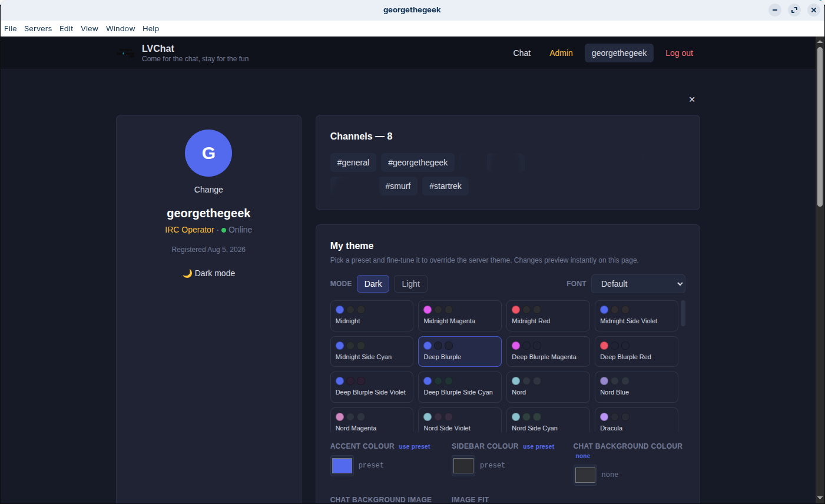Pick the Deep Blurple Side Violet preset
Image resolution: width=825 pixels, height=504 pixels.
coord(372,387)
